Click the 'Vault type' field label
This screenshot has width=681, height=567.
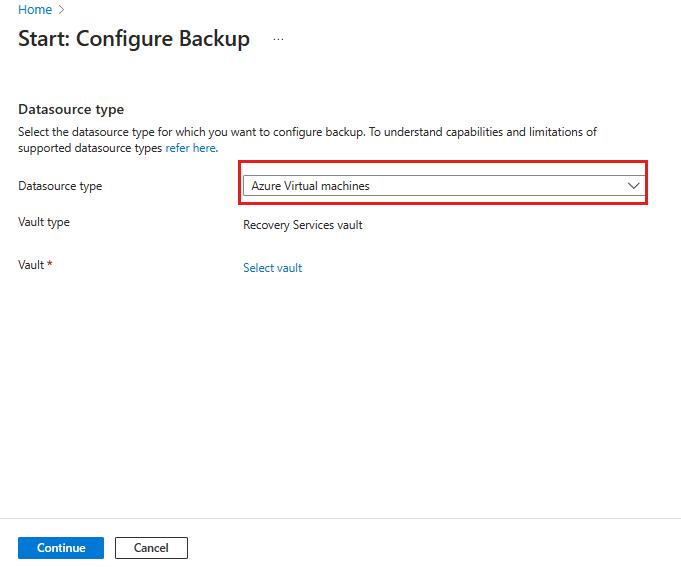click(44, 222)
